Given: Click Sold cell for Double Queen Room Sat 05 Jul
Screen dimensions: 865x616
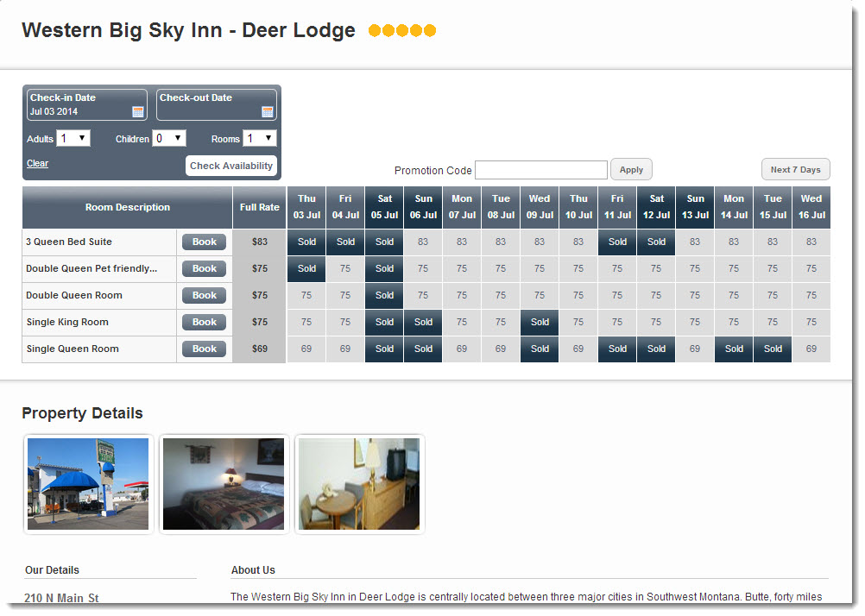Looking at the screenshot, I should pyautogui.click(x=384, y=295).
